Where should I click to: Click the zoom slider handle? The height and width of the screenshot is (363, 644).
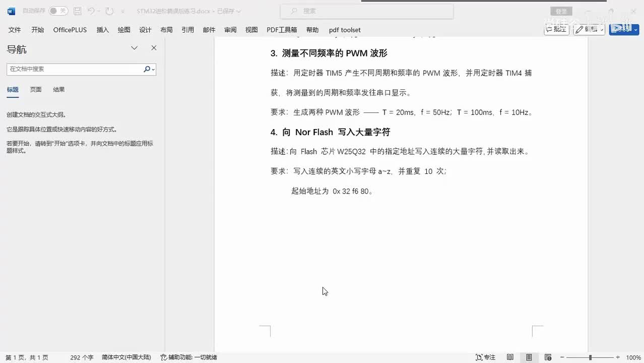pyautogui.click(x=590, y=357)
